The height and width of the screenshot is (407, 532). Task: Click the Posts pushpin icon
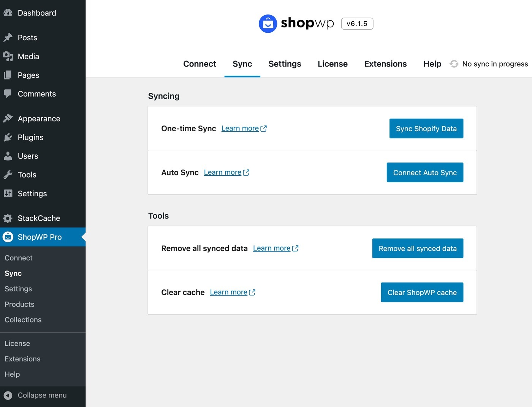8,37
